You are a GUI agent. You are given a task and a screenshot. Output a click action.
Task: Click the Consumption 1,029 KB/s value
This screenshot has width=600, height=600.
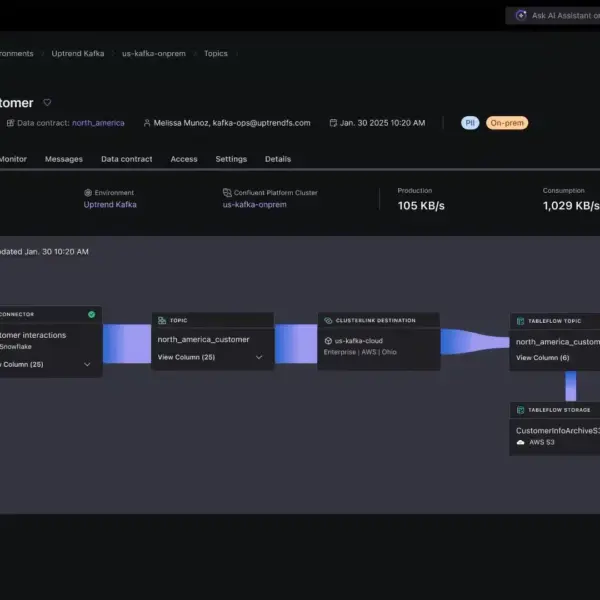coord(571,206)
